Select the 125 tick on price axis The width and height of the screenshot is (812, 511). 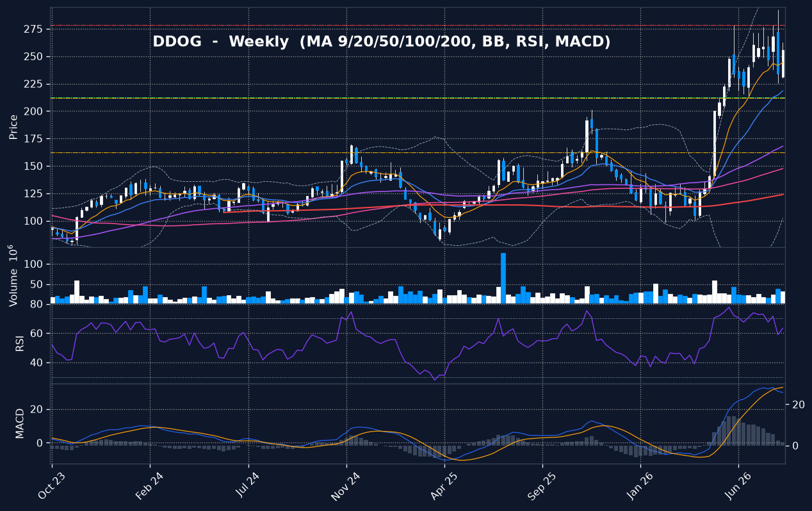[35, 193]
